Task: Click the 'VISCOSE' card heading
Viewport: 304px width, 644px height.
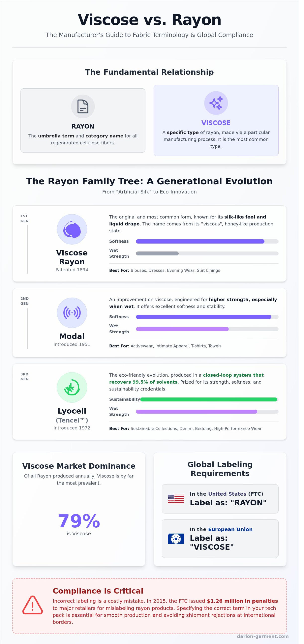Action: click(216, 123)
